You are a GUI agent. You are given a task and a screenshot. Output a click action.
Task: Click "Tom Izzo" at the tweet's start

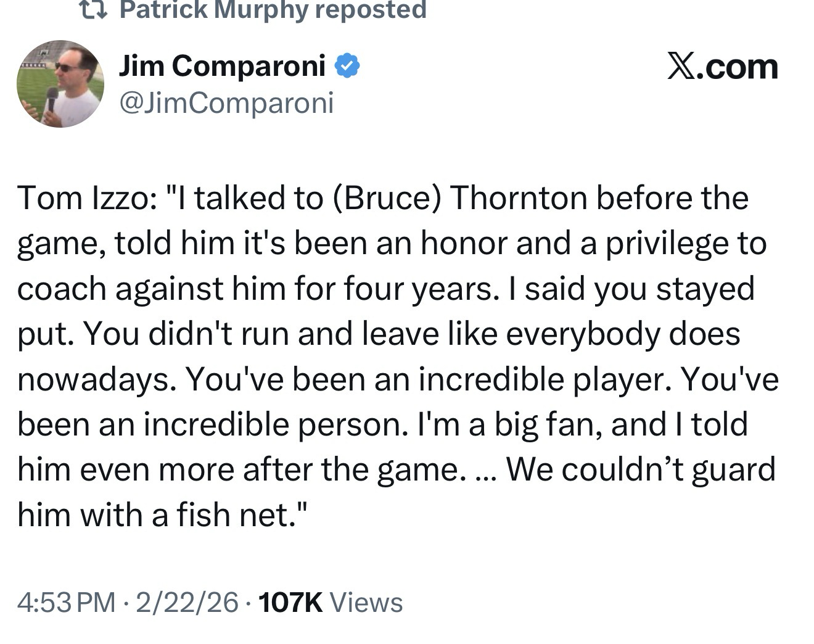pyautogui.click(x=81, y=198)
